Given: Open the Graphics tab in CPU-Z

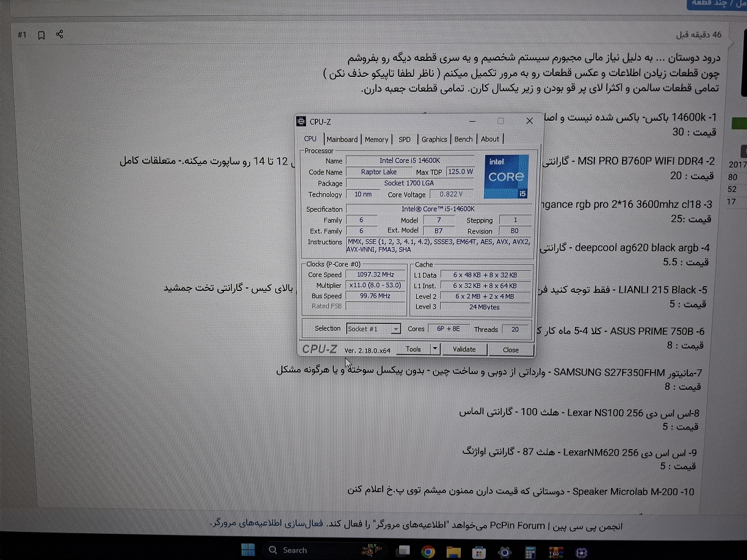Looking at the screenshot, I should point(434,139).
